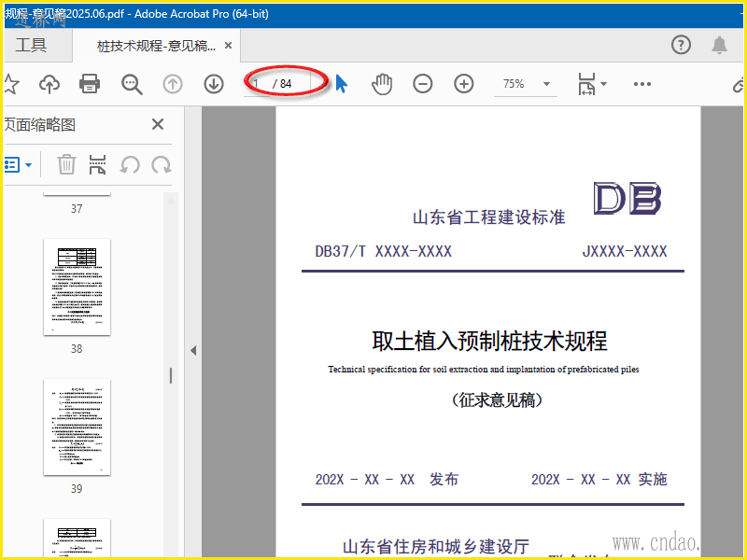Open the notifications bell
The width and height of the screenshot is (747, 560).
[719, 45]
